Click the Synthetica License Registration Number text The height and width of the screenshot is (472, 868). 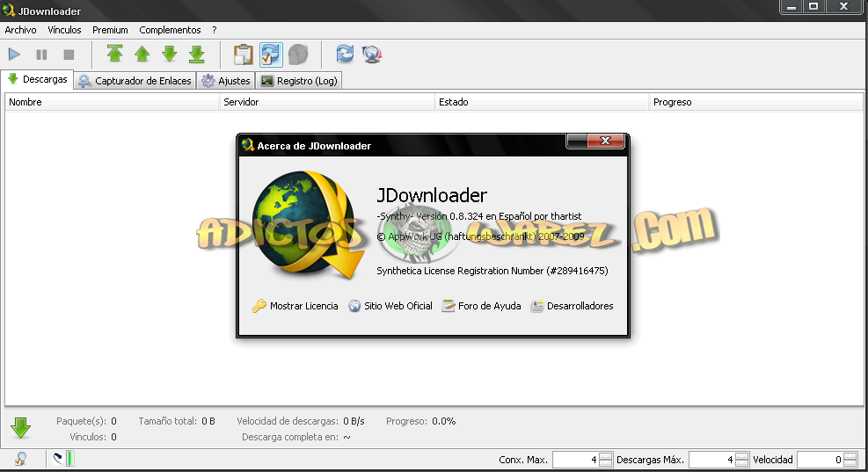point(492,271)
